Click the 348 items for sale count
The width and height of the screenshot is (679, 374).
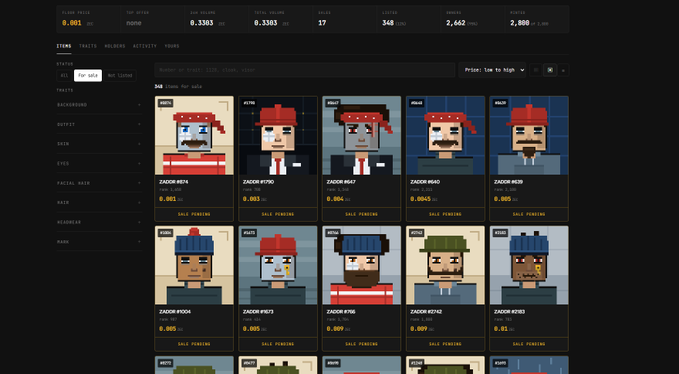pyautogui.click(x=178, y=87)
